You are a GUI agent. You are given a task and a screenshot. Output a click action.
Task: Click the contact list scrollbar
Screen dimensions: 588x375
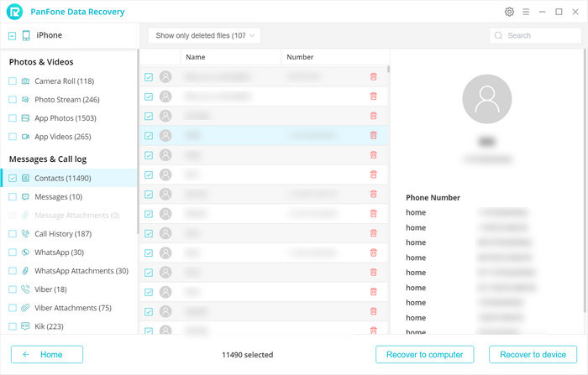pyautogui.click(x=388, y=69)
